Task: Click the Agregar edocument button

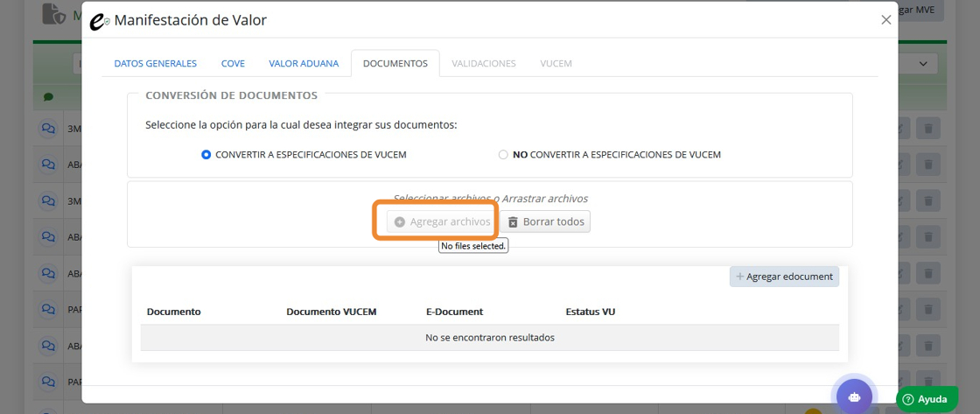Action: [784, 277]
